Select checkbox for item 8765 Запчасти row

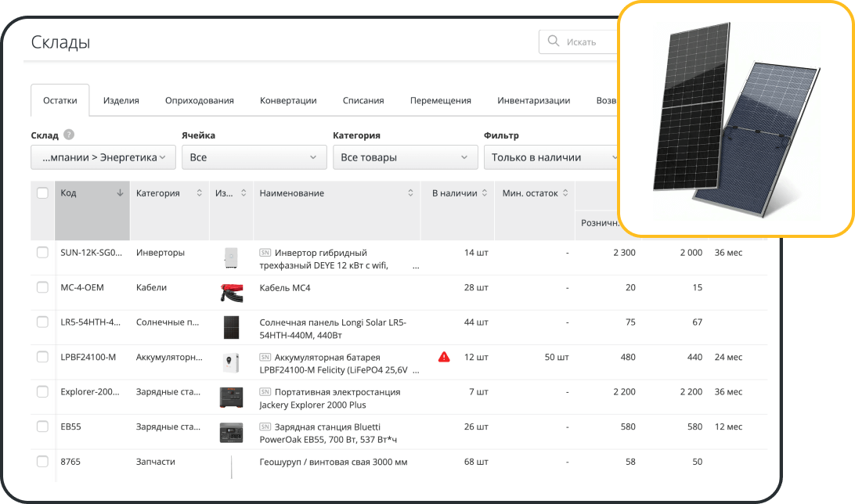coord(42,462)
